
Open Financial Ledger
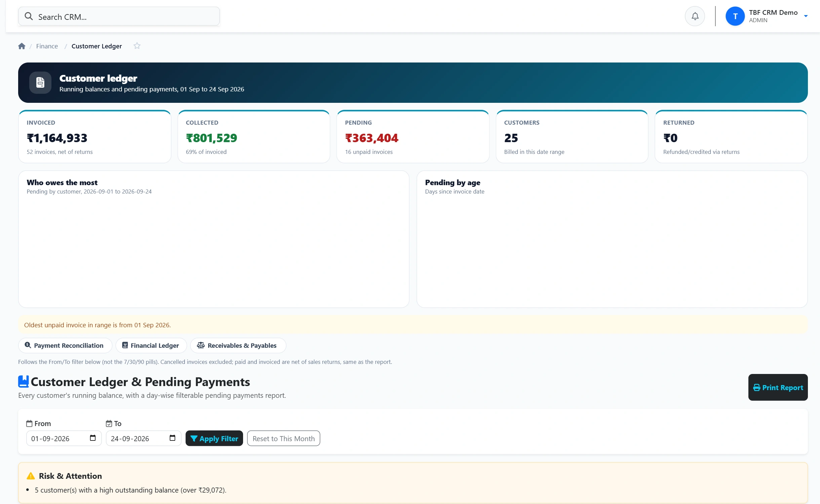click(151, 345)
